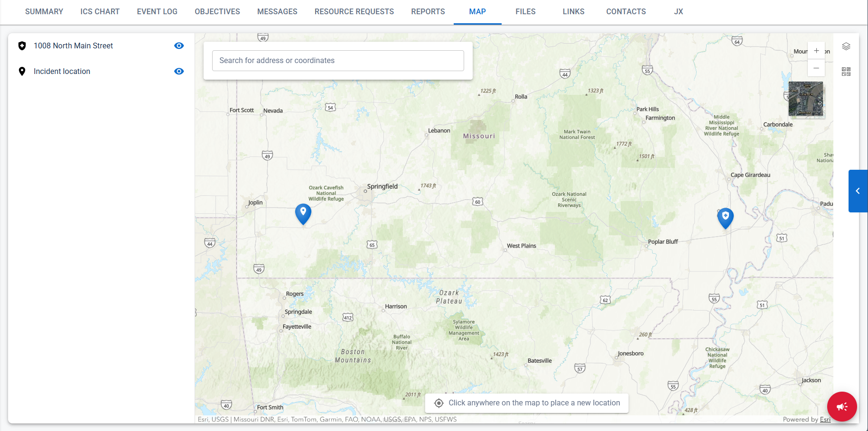Switch basemap using satellite imagery thumbnail
This screenshot has height=431, width=868.
806,99
